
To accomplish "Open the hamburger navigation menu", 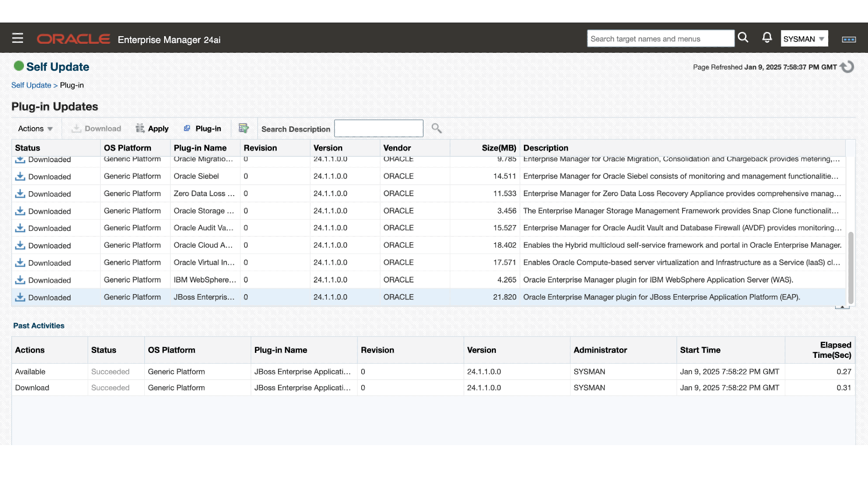I will click(18, 38).
